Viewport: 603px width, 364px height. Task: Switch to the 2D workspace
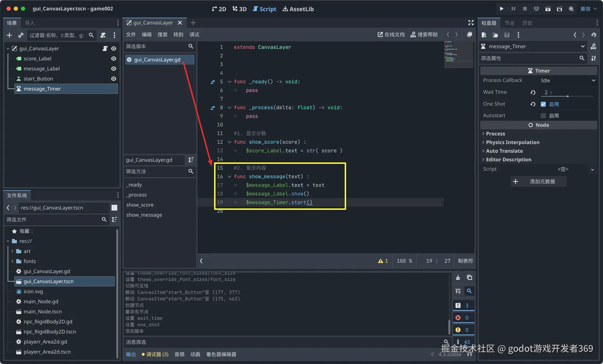click(x=219, y=9)
